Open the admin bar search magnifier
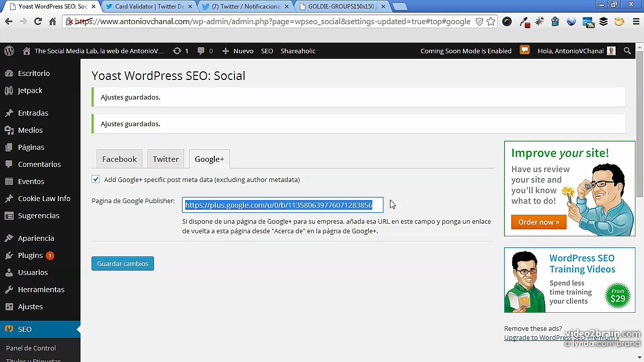Viewport: 644px width, 362px height. tap(627, 51)
